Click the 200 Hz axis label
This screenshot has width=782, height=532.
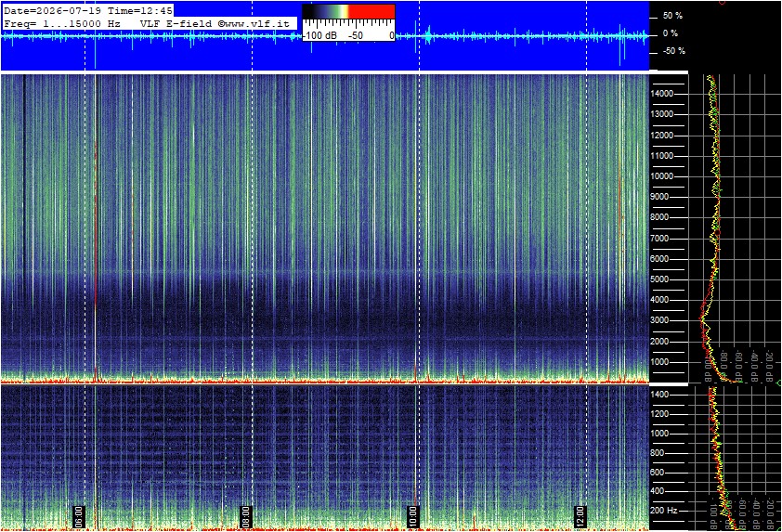click(x=663, y=511)
